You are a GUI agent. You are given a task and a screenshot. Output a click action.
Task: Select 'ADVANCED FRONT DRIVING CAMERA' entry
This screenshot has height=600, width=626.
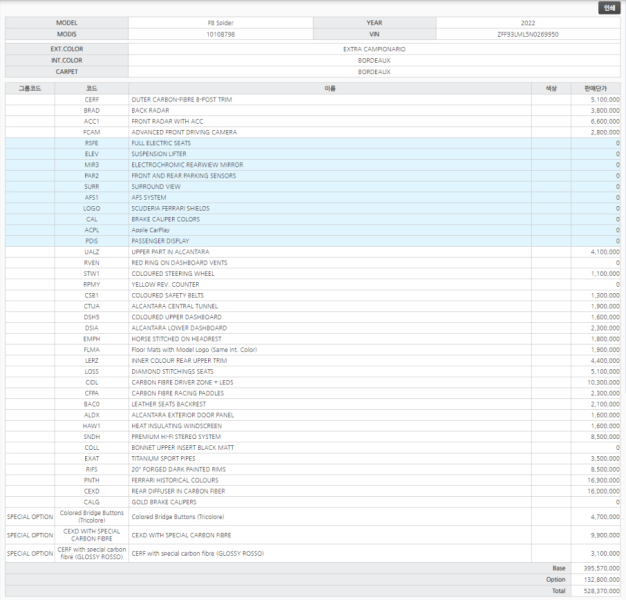click(184, 132)
